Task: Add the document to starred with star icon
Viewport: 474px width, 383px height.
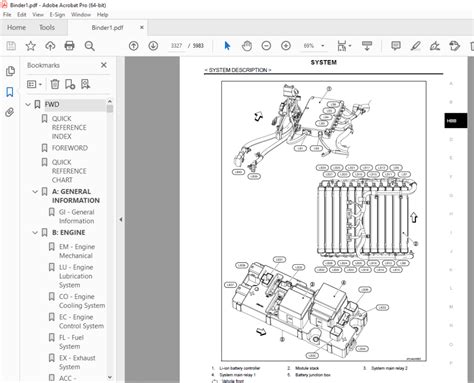Action: 31,46
